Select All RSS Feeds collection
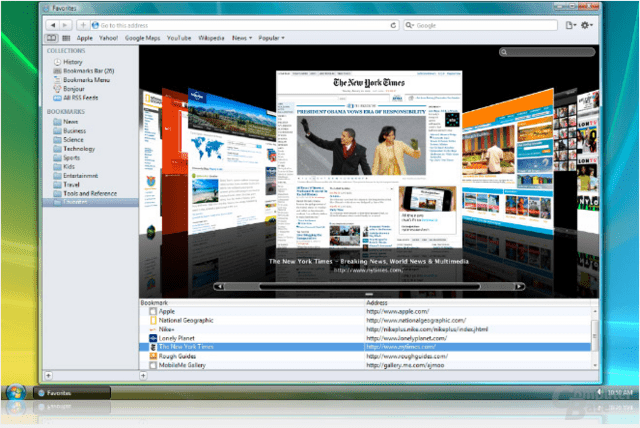 point(76,98)
